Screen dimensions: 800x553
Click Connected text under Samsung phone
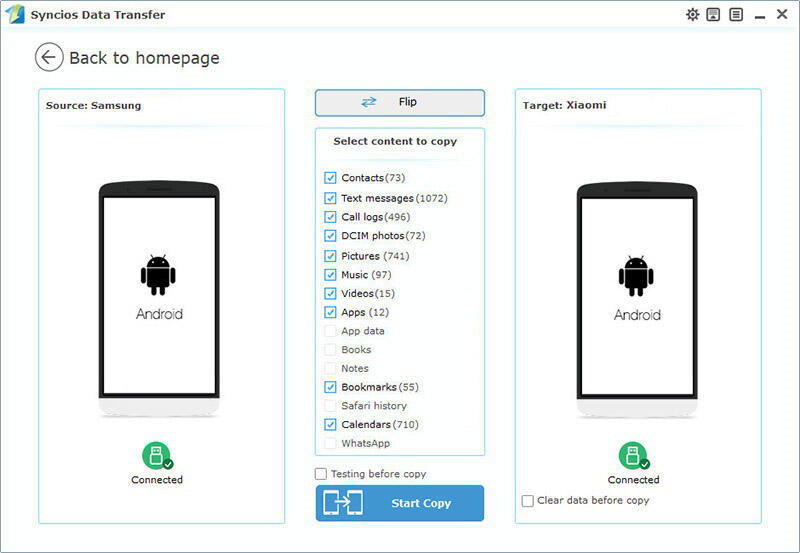pyautogui.click(x=157, y=480)
